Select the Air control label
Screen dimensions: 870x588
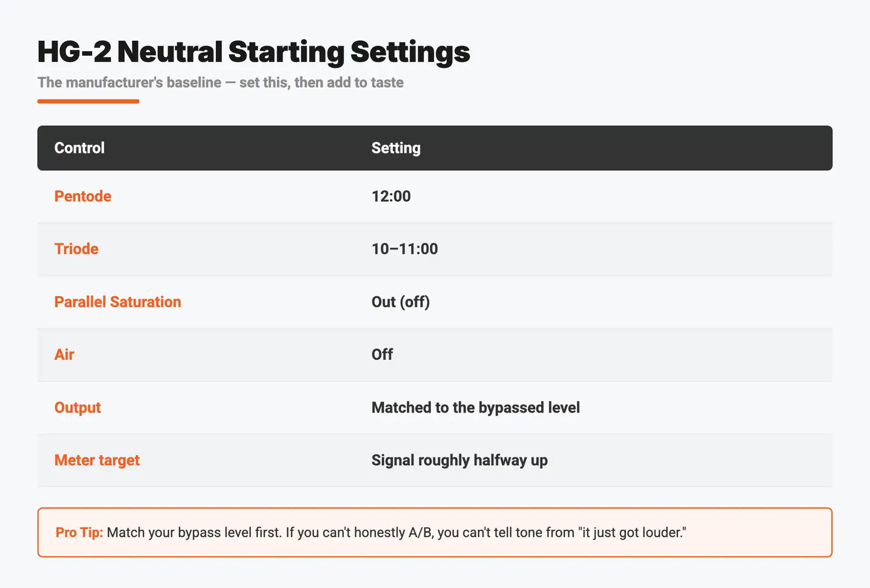64,354
